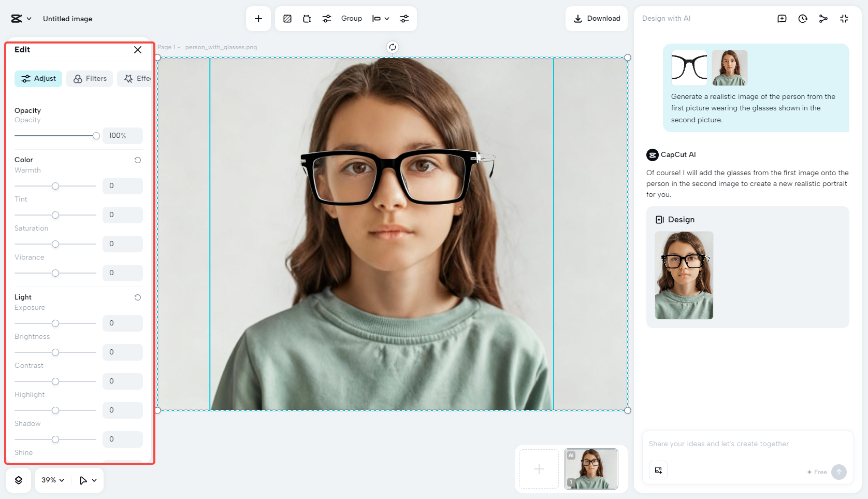Viewport: 868px width, 499px height.
Task: Click the Warmth slider handle
Action: tap(55, 186)
